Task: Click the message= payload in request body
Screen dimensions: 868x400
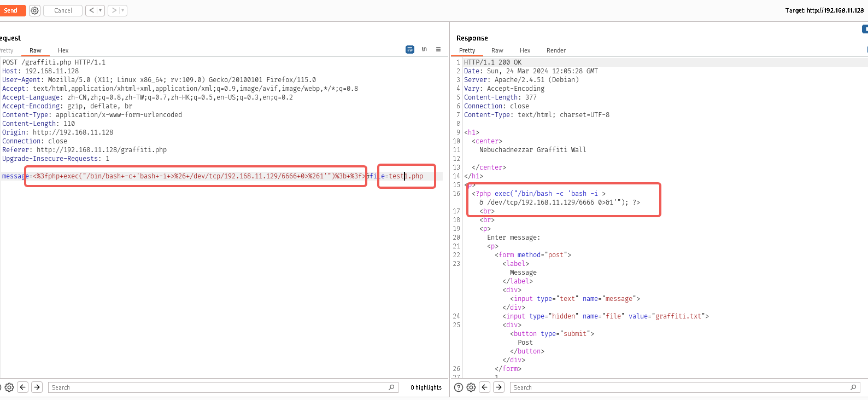Action: pos(183,176)
